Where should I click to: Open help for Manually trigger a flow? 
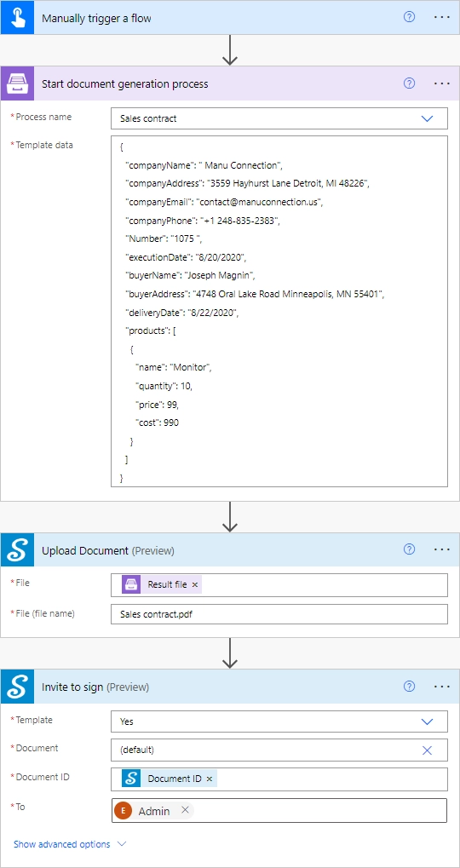point(409,17)
